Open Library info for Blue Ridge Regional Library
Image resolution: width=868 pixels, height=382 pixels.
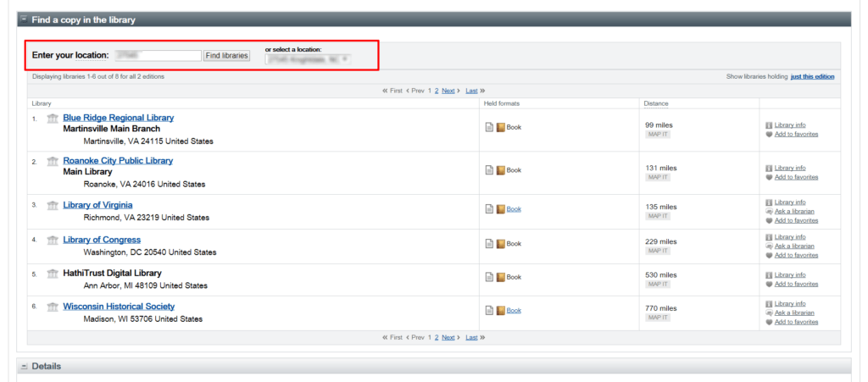(x=789, y=125)
